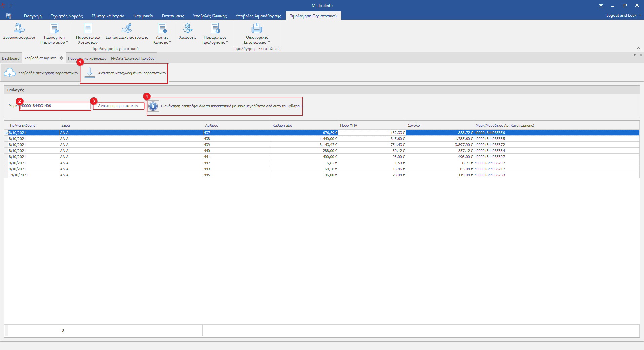
Task: Open the Συναλλασσόμενοι ribbon icon
Action: (19, 28)
